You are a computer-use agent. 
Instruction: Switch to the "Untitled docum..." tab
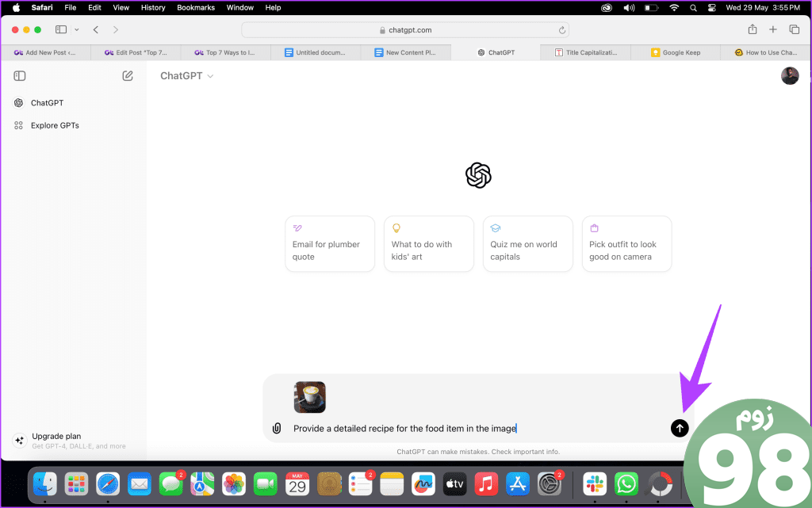pyautogui.click(x=316, y=52)
